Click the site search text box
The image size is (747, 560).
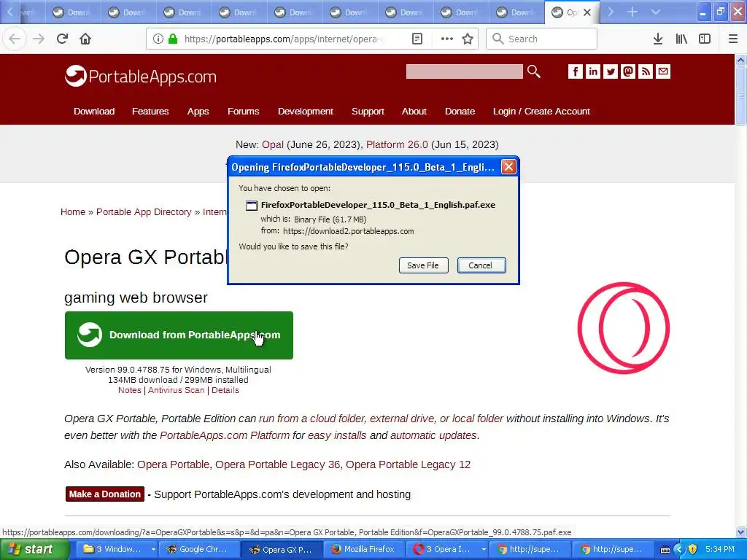click(465, 71)
